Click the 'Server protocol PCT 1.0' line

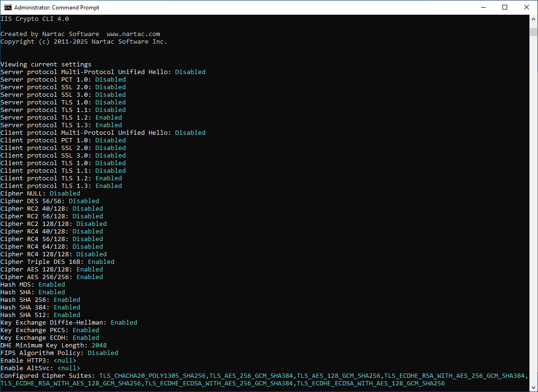pyautogui.click(x=63, y=80)
